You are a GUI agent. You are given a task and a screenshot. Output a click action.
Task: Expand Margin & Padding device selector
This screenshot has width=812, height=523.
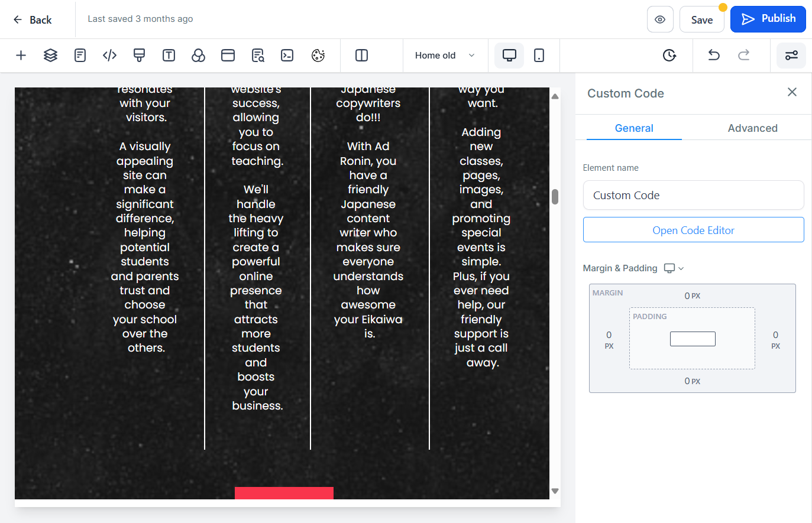pos(674,268)
